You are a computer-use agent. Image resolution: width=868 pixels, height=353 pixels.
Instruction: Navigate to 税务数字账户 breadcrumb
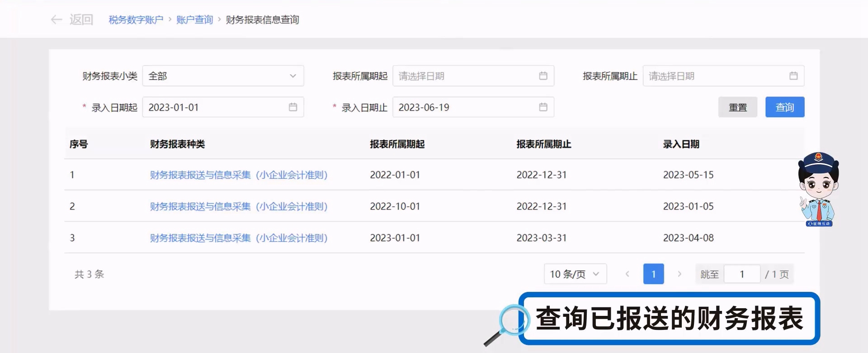click(x=136, y=20)
